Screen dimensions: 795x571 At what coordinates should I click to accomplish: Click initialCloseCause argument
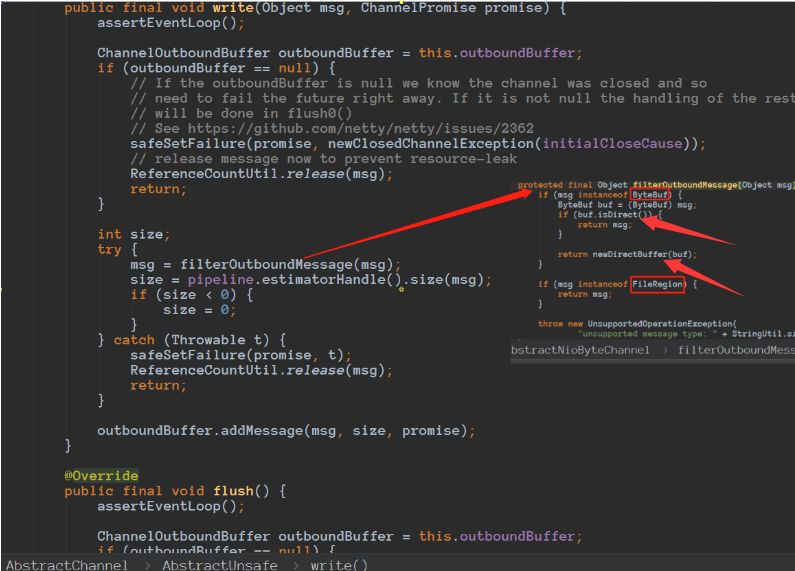pyautogui.click(x=612, y=144)
